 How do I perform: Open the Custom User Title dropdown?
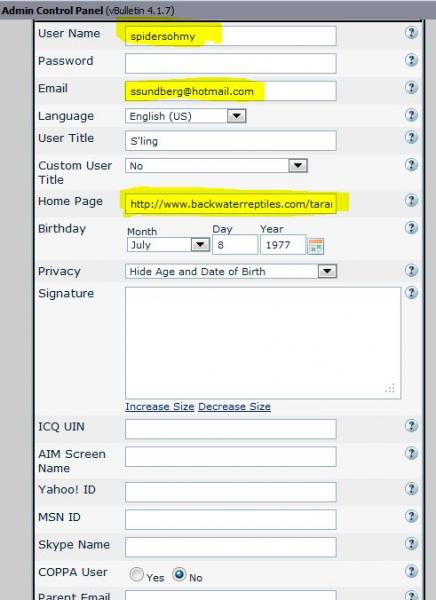(x=216, y=166)
